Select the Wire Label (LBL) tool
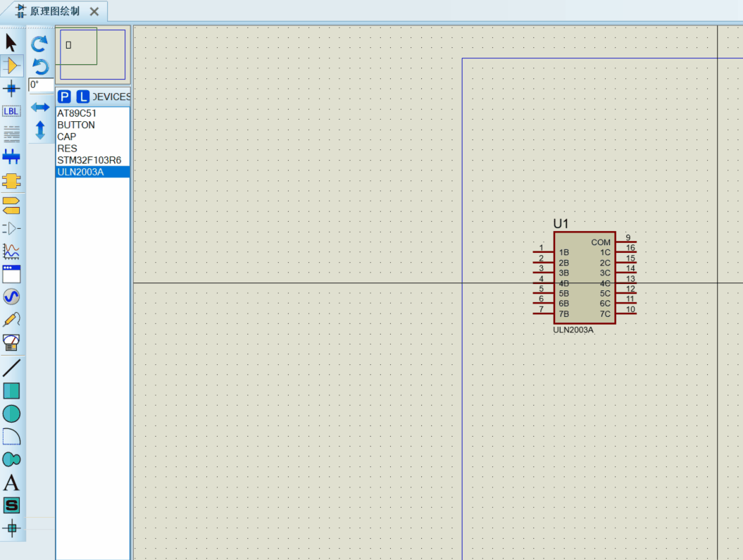Image resolution: width=743 pixels, height=560 pixels. point(11,111)
